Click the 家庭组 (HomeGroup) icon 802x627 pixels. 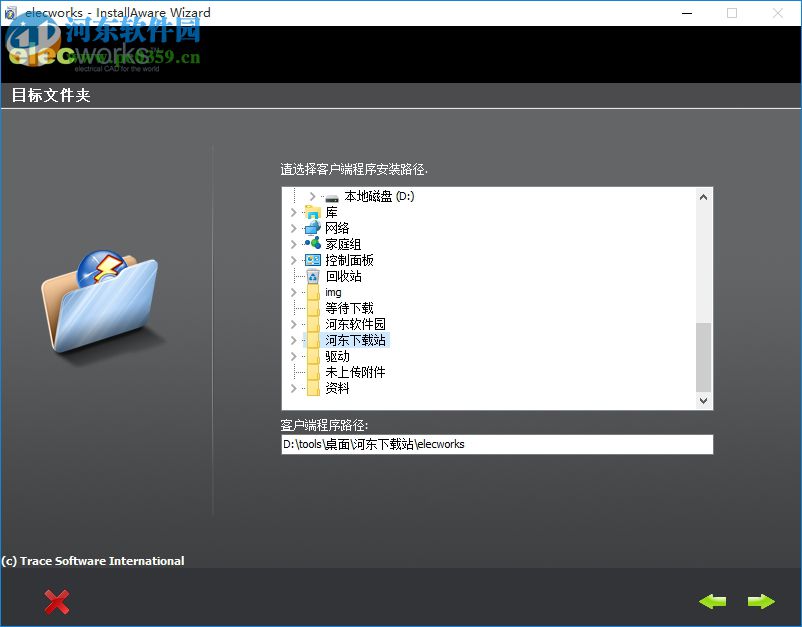pyautogui.click(x=313, y=243)
